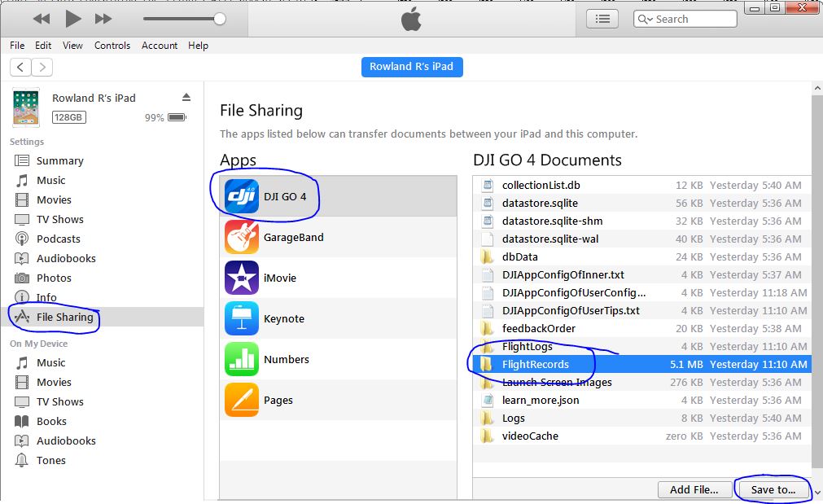
Task: Select the Pages app icon
Action: (242, 400)
